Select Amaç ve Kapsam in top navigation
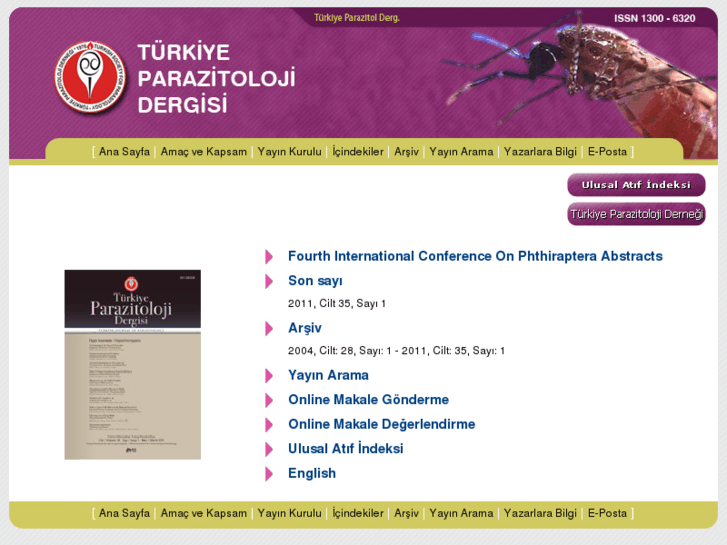Viewport: 727px width, 545px height. pyautogui.click(x=204, y=152)
